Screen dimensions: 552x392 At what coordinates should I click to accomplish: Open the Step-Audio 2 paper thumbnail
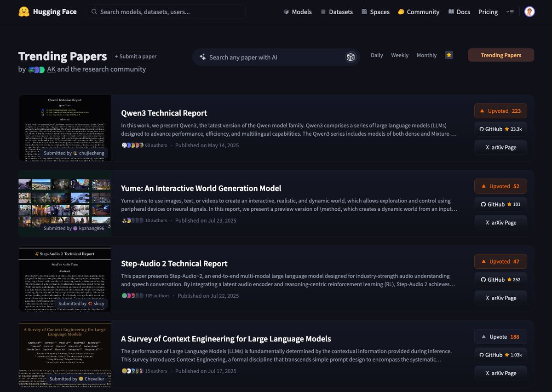(x=64, y=279)
